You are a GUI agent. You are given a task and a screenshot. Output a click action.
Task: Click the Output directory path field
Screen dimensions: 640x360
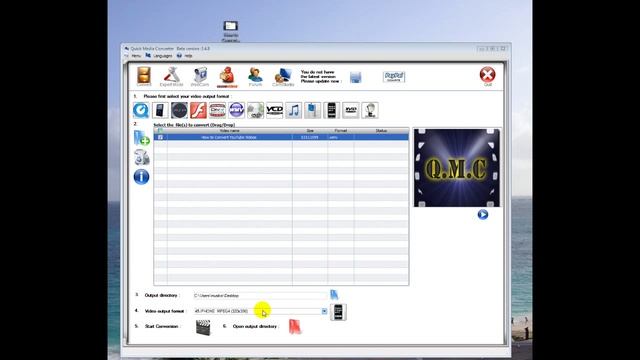pyautogui.click(x=260, y=296)
